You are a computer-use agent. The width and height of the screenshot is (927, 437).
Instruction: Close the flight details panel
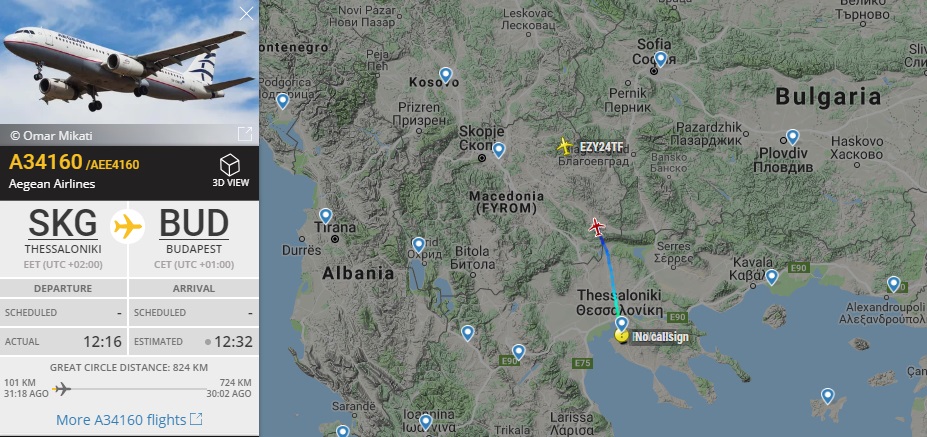tap(247, 13)
